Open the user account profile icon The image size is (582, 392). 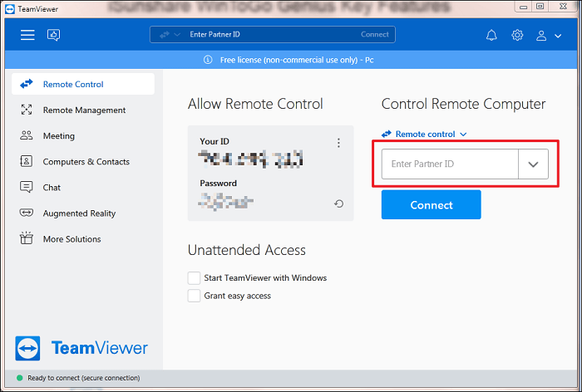pos(541,36)
